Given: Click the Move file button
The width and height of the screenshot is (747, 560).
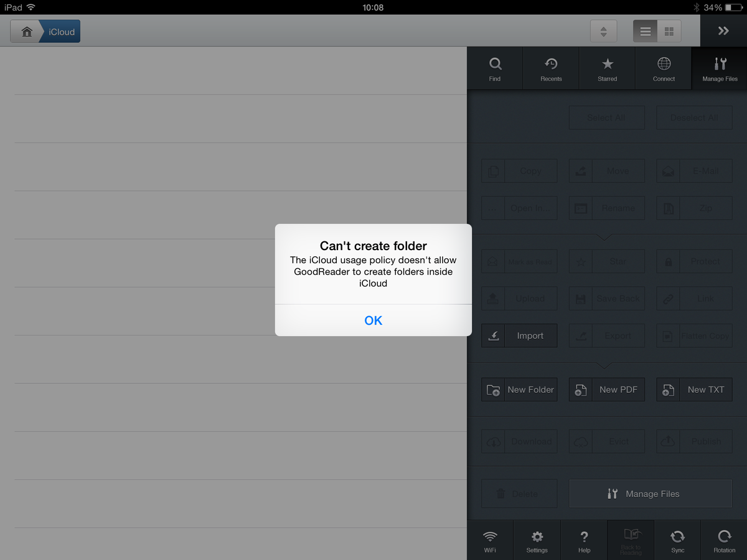Looking at the screenshot, I should point(607,171).
